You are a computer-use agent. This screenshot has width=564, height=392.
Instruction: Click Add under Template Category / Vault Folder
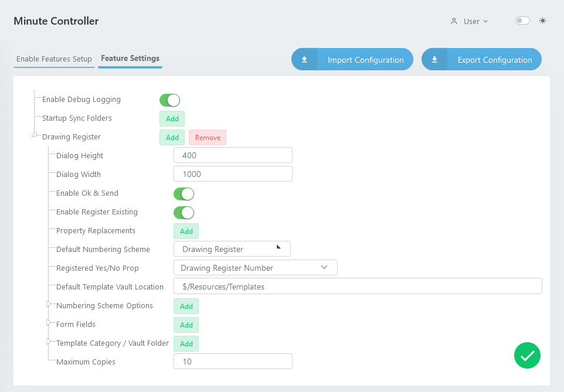(x=186, y=343)
